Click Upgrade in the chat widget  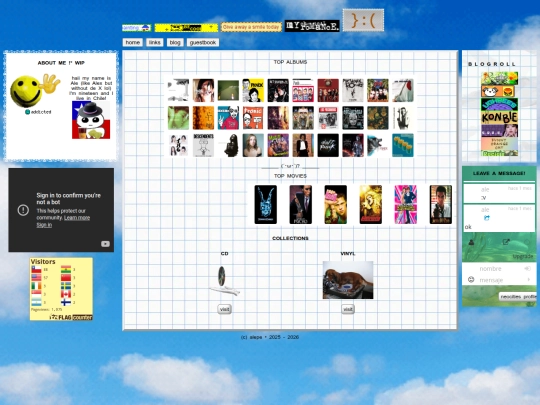523,257
